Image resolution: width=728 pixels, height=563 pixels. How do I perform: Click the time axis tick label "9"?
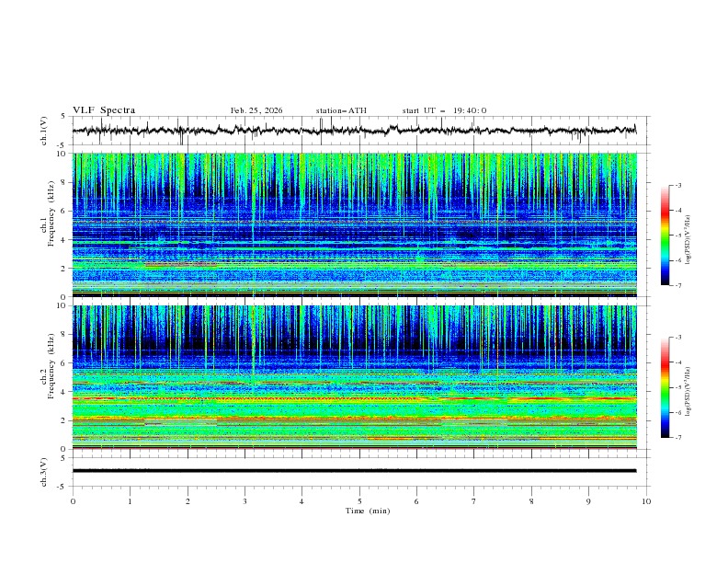point(588,501)
